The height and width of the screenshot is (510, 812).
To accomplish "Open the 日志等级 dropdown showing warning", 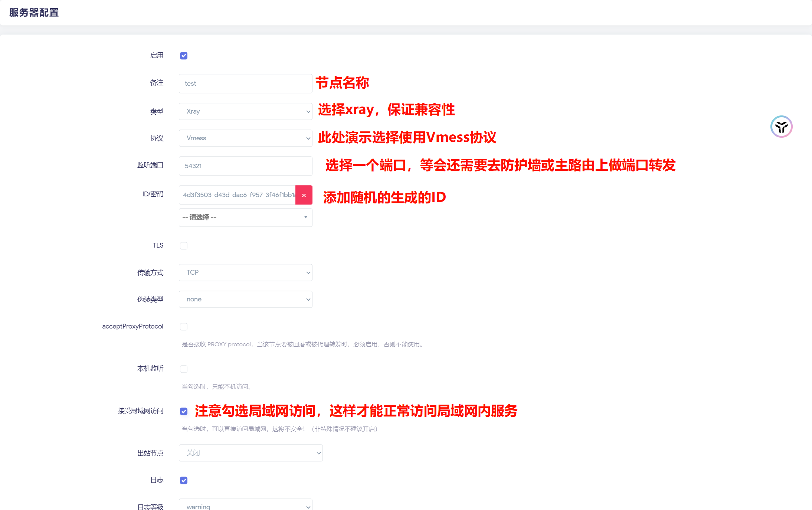I will point(245,506).
